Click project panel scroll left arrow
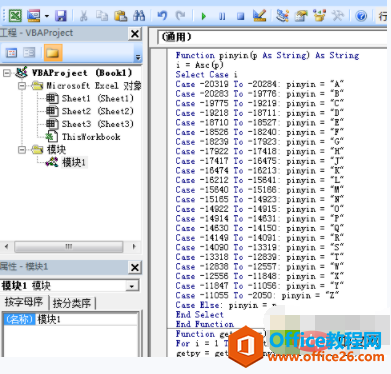This screenshot has height=374, width=391. coord(7,247)
